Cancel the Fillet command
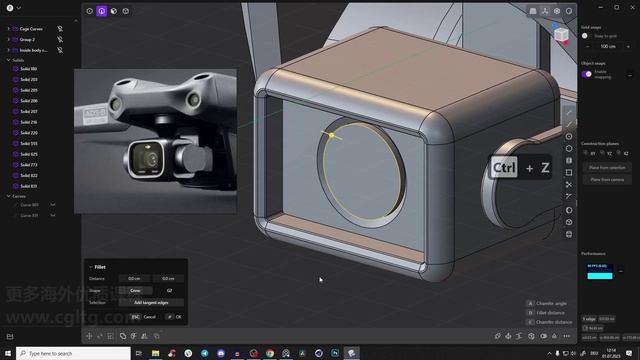Viewport: 640px width, 360px height. 143,317
